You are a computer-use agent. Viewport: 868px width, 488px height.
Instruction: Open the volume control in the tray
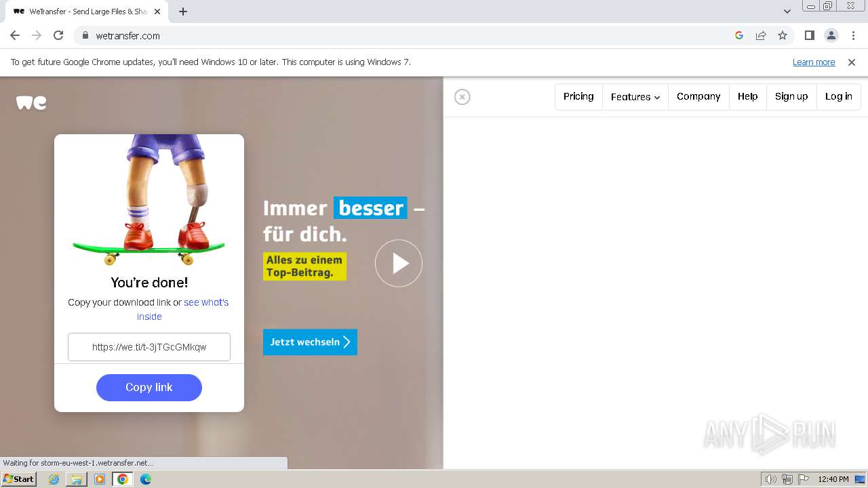(x=770, y=479)
